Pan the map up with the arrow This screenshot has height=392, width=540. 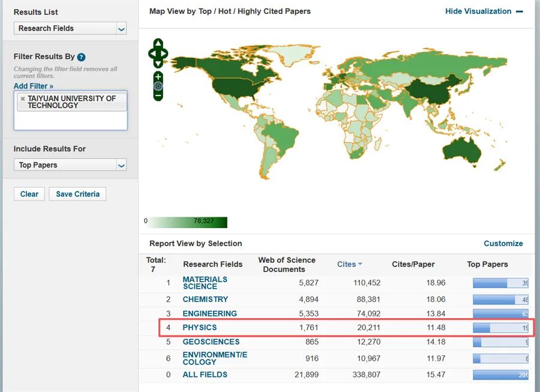pos(158,44)
